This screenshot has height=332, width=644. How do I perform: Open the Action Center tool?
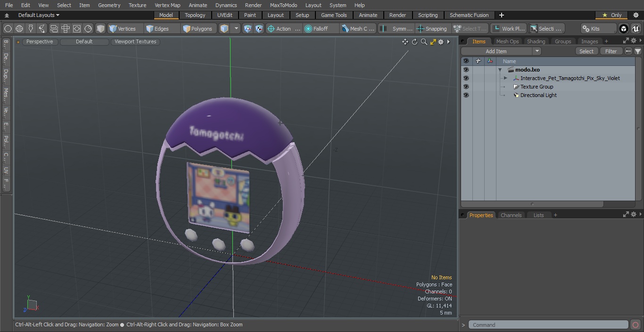click(284, 29)
